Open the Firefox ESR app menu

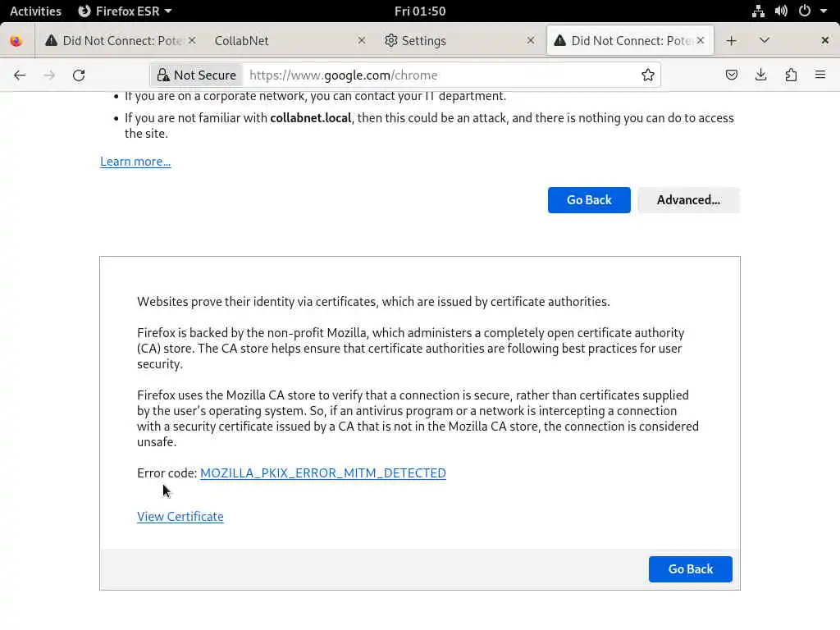(x=125, y=11)
